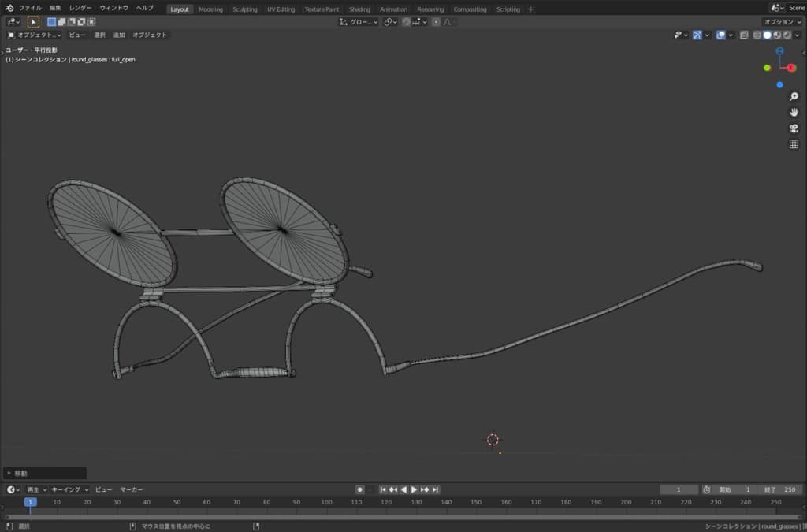The height and width of the screenshot is (532, 807).
Task: Toggle viewport overlays display
Action: (720, 35)
